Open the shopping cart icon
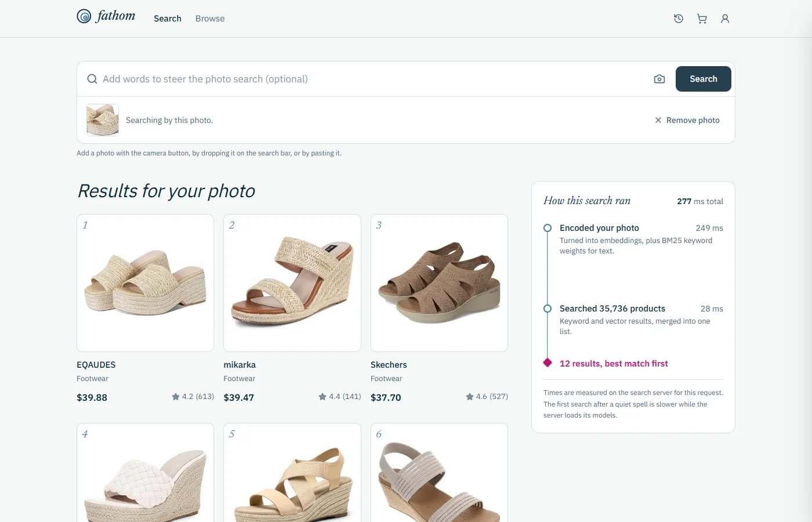This screenshot has height=522, width=812. pyautogui.click(x=702, y=19)
